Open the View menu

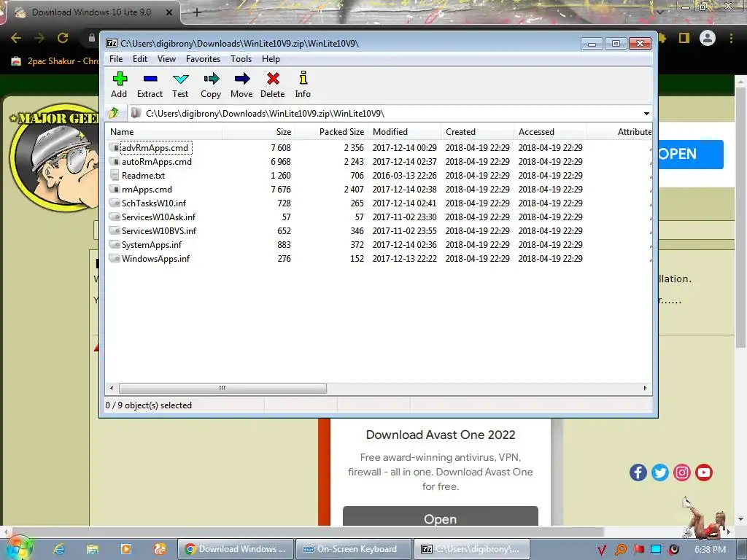tap(167, 59)
